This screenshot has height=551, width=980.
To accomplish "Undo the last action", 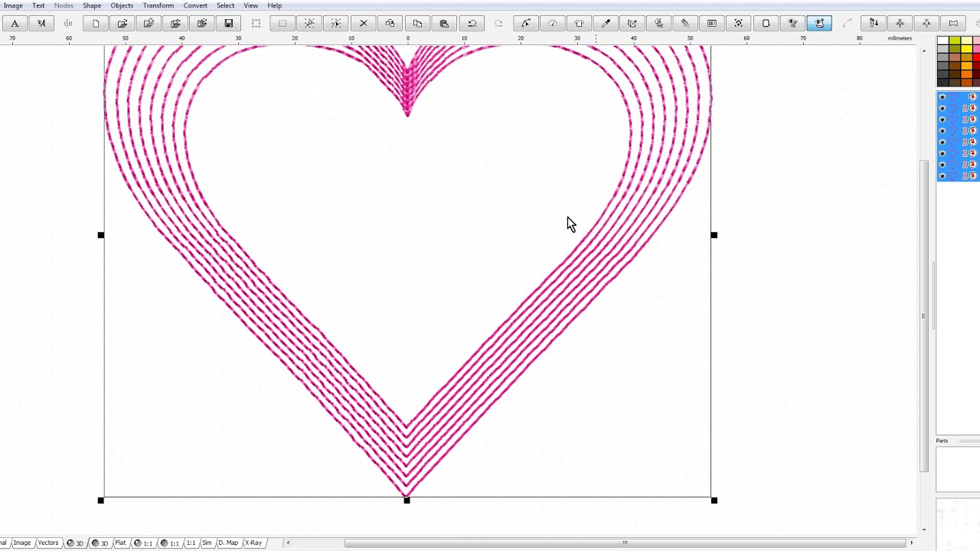I will [x=472, y=23].
